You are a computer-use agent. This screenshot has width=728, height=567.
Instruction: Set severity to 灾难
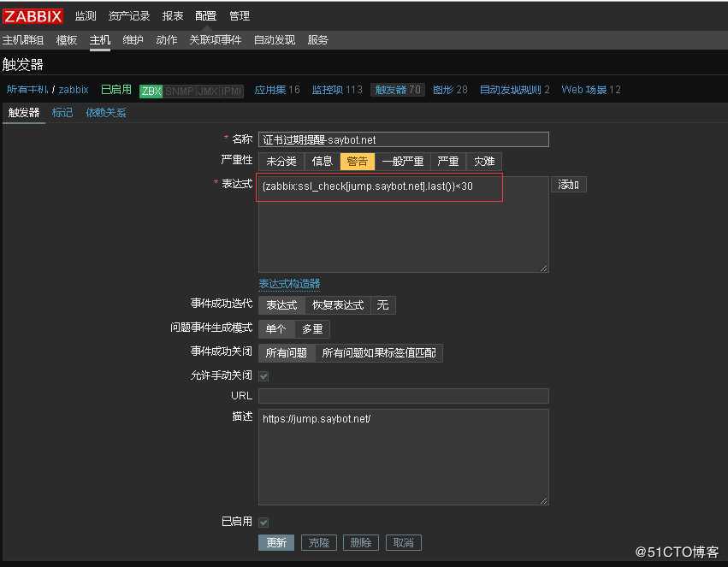click(x=484, y=162)
